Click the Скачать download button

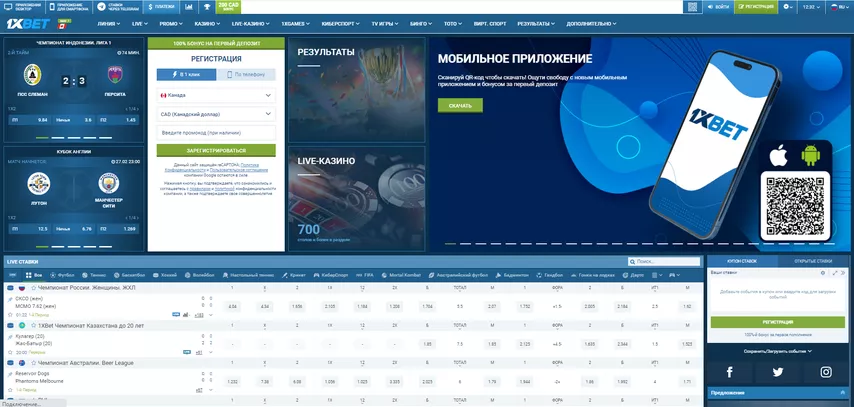point(460,106)
